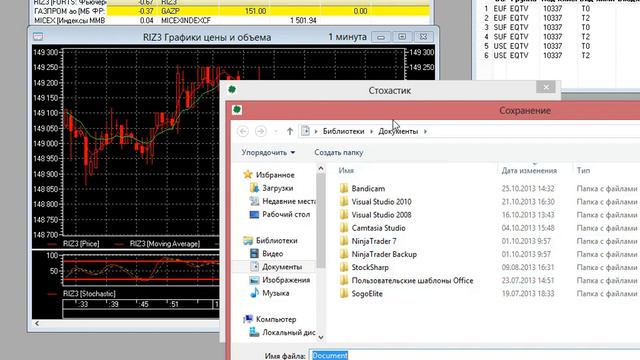Select the ГАЗПРОМ ао row in the quotes table
640x360 pixels.
(231, 11)
